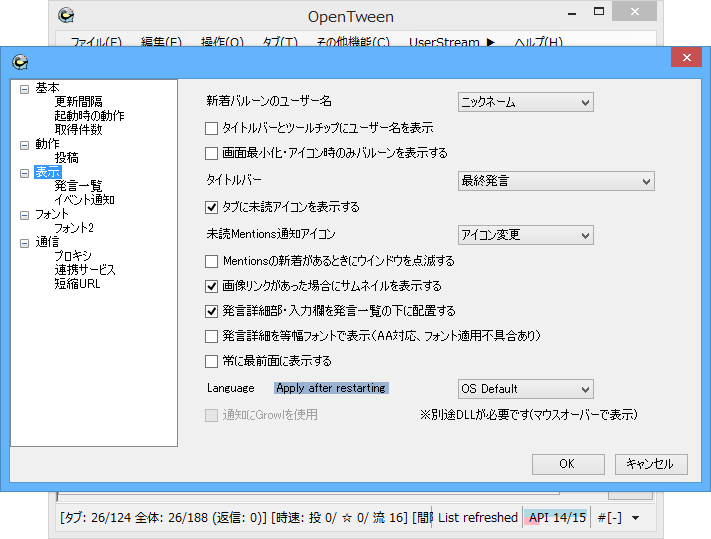Open the その他機能(C) menu in OpenTween

(x=353, y=42)
